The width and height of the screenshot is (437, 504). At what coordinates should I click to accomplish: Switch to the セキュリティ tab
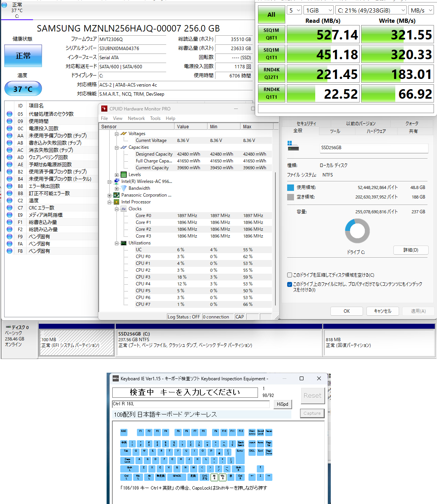(306, 123)
